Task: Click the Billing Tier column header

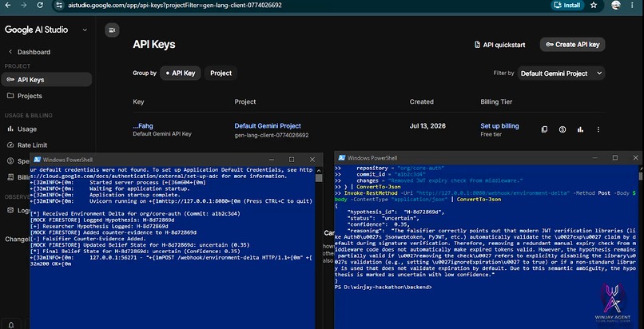Action: (x=496, y=101)
